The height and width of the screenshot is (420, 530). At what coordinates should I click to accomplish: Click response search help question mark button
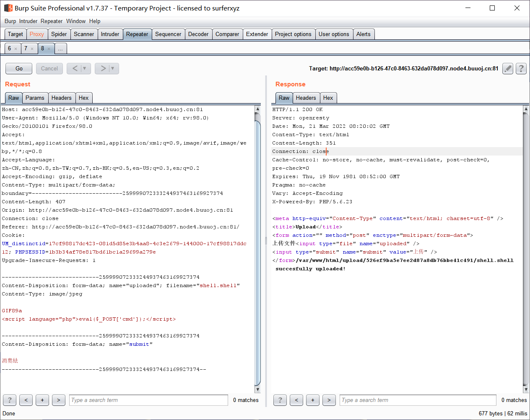click(x=280, y=400)
